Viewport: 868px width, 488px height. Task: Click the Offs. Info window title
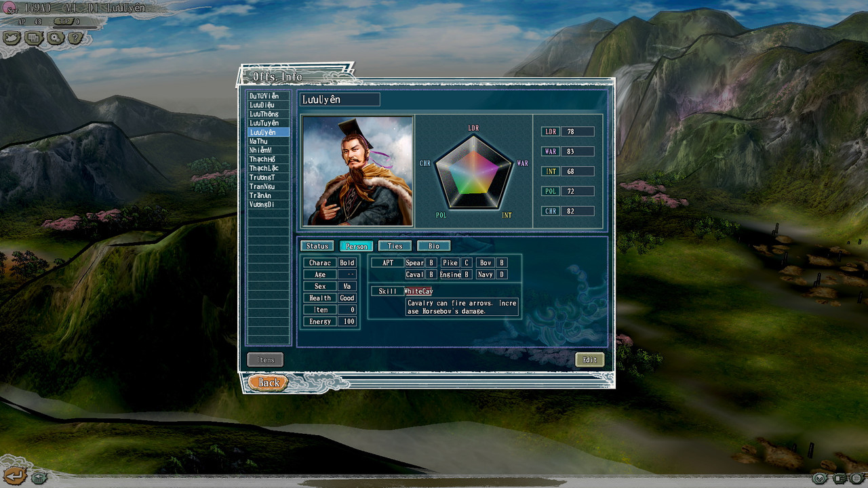[277, 77]
